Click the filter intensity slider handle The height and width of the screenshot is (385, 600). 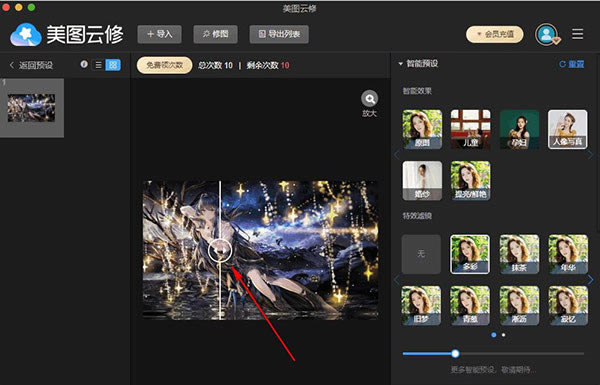tap(455, 354)
